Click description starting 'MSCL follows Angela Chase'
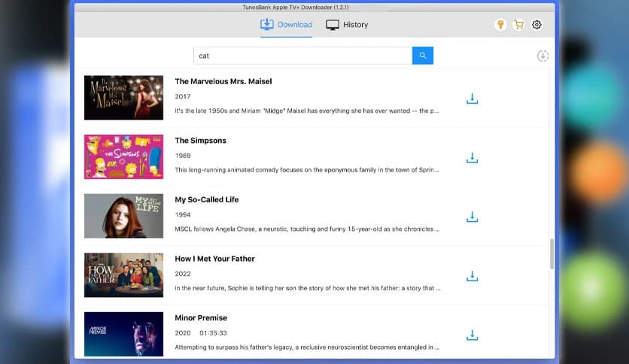The width and height of the screenshot is (629, 364). click(307, 229)
